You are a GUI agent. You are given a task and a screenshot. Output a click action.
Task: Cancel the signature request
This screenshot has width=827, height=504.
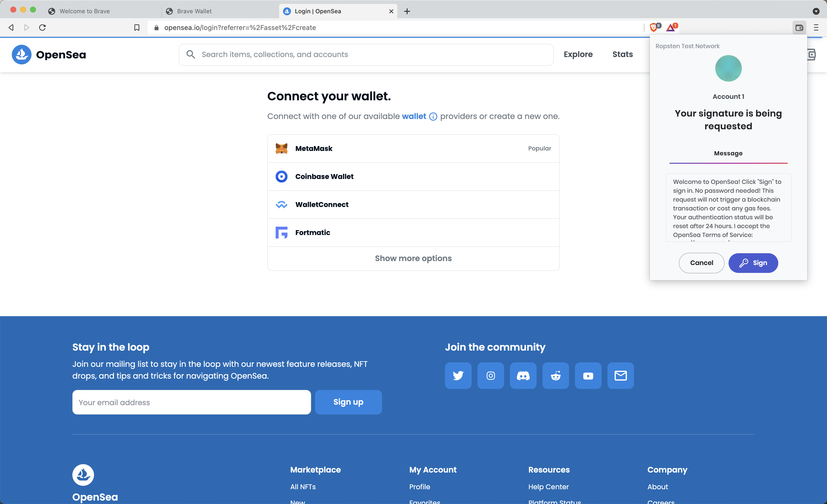pyautogui.click(x=701, y=263)
